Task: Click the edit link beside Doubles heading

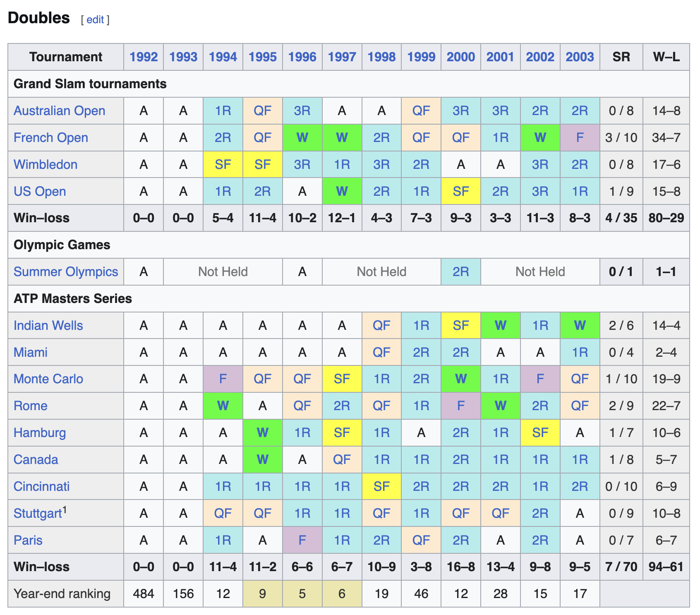Action: pos(95,19)
